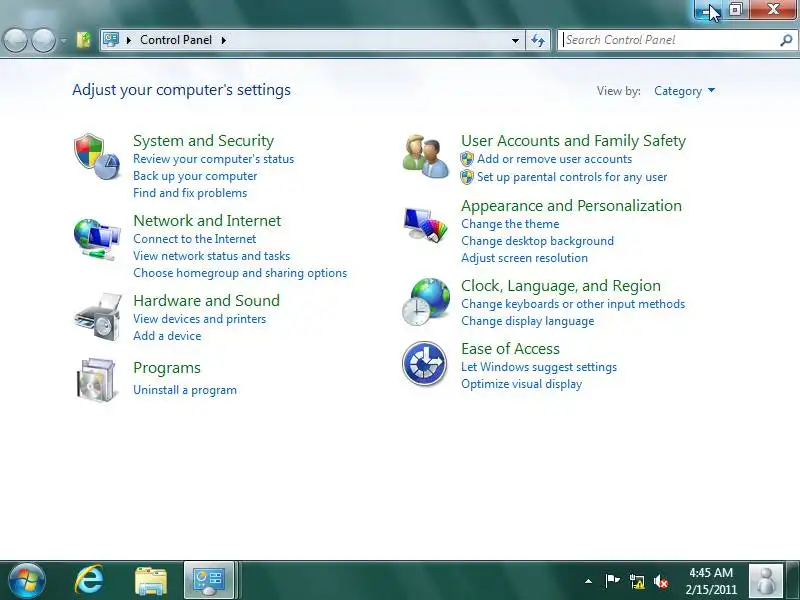Open the Programs disc box icon
This screenshot has height=600, width=800.
[96, 380]
